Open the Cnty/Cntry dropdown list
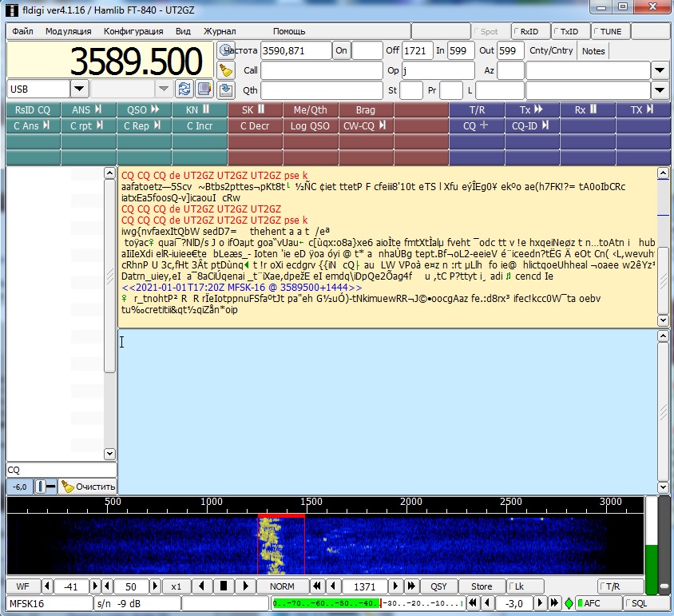 click(x=659, y=70)
